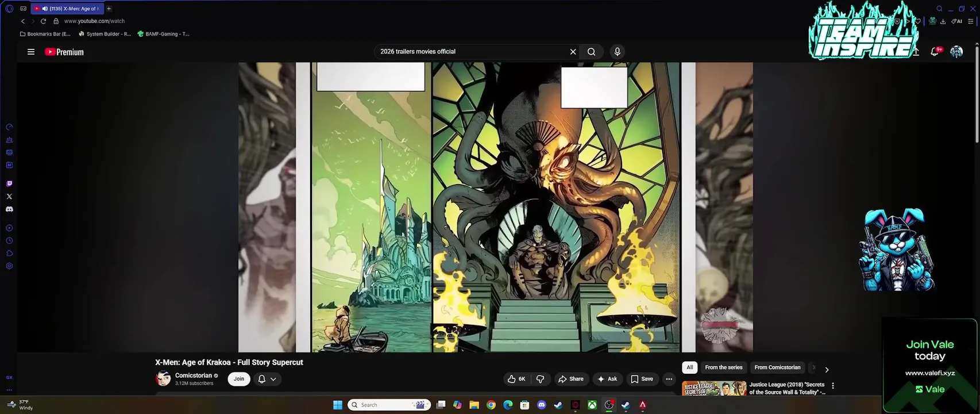Open the YouTube hamburger guide menu
This screenshot has width=980, height=414.
[31, 52]
